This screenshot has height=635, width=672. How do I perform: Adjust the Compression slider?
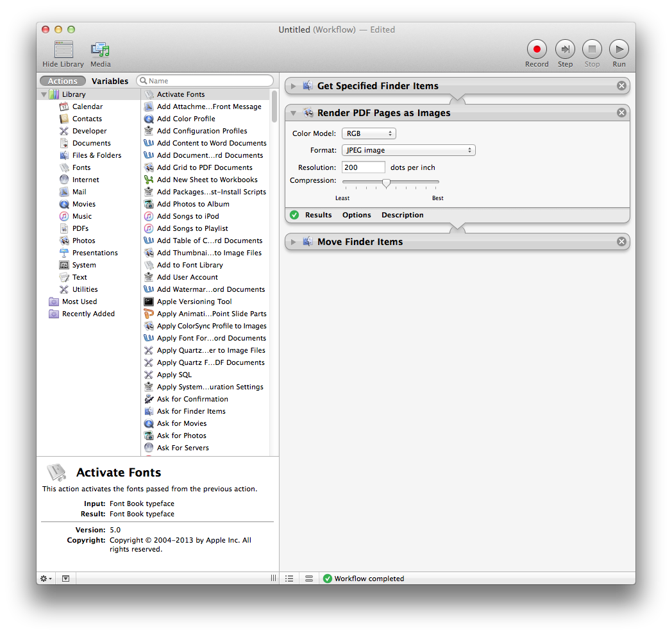tap(388, 183)
